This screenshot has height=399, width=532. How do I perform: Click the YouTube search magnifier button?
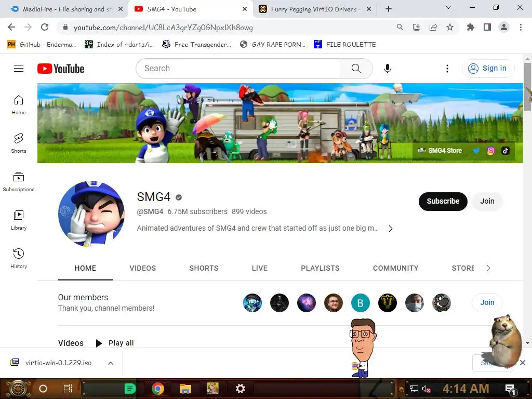(356, 69)
